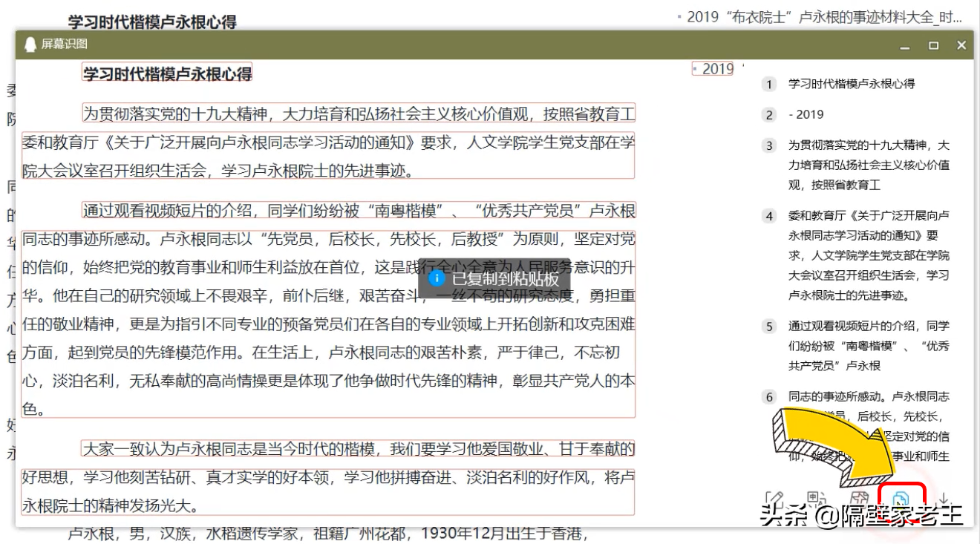This screenshot has width=980, height=544.
Task: Click the blue info icon in clipboard toast
Action: pyautogui.click(x=437, y=279)
